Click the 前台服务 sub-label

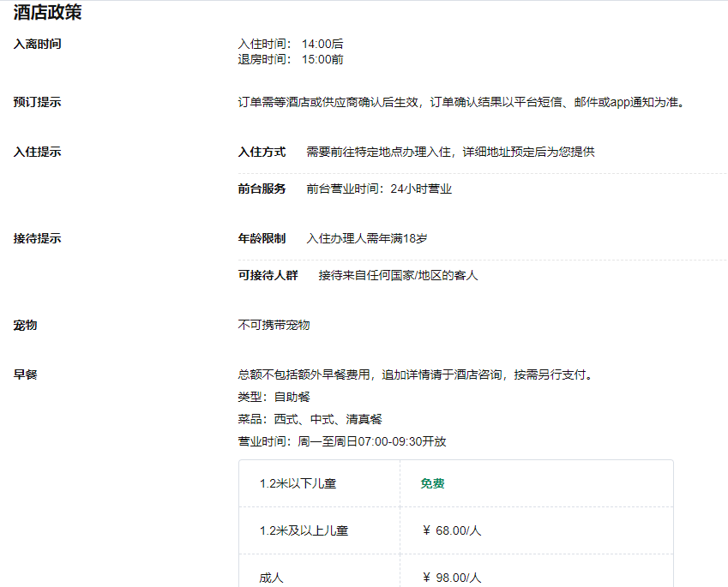coord(262,189)
